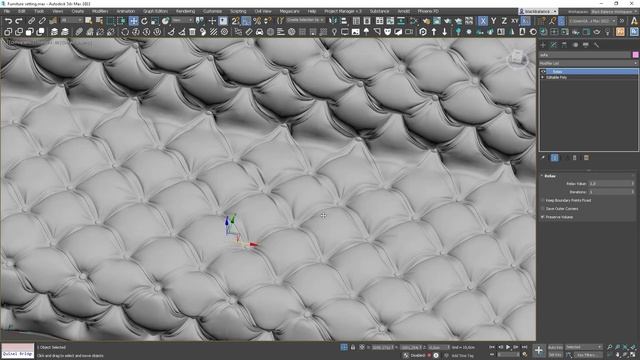Click the Set Key button
Image resolution: width=640 pixels, height=360 pixels.
click(555, 355)
